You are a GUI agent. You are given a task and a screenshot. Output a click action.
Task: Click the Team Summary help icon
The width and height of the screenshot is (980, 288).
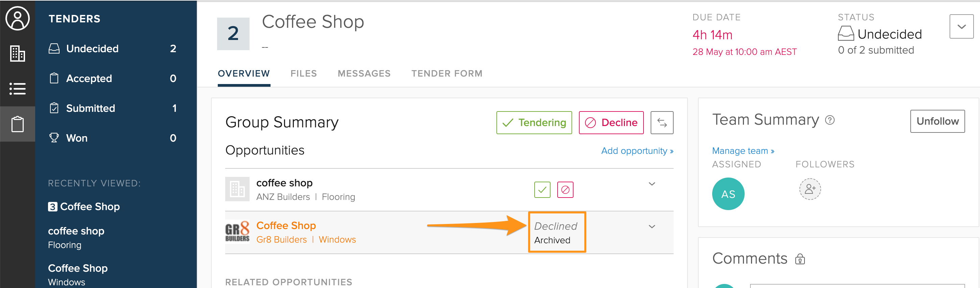[830, 120]
